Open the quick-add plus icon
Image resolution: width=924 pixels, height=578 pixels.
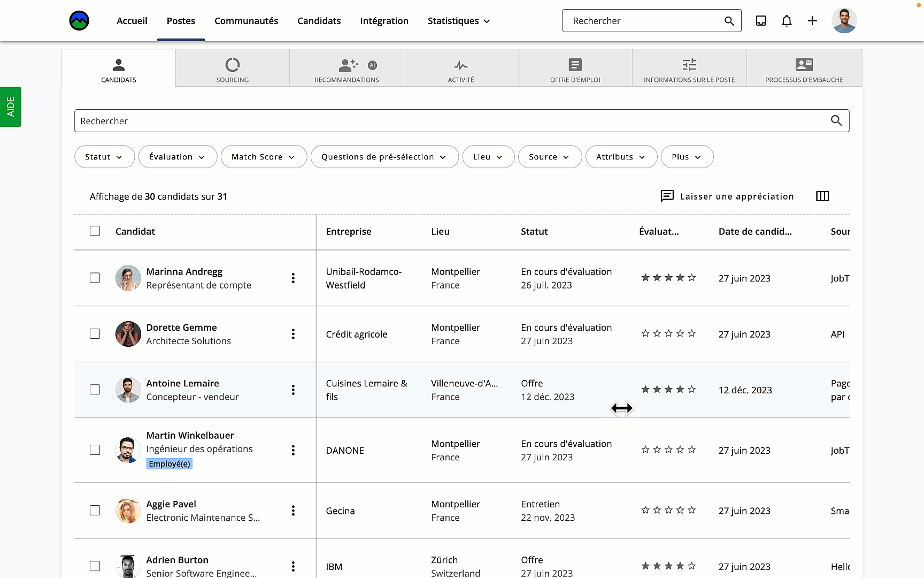pyautogui.click(x=812, y=20)
